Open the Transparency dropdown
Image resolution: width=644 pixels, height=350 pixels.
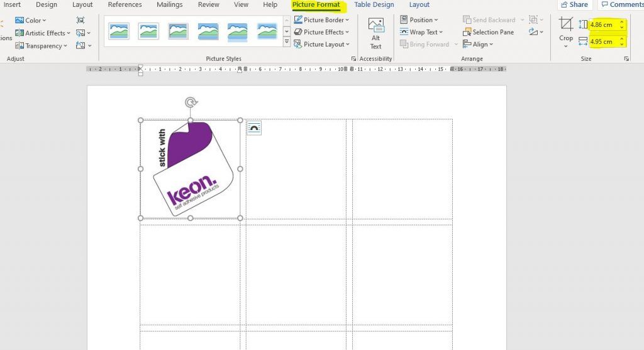[x=41, y=46]
